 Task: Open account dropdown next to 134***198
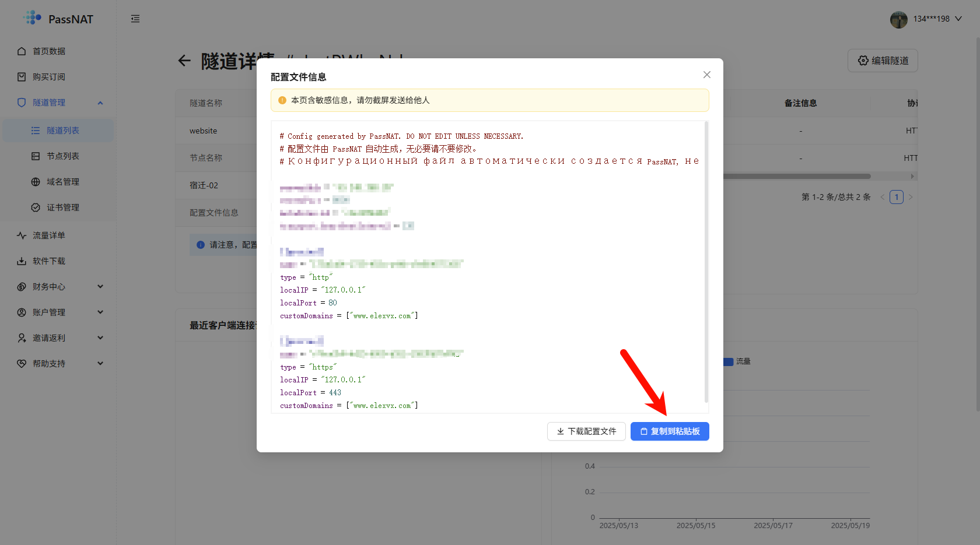click(x=958, y=19)
